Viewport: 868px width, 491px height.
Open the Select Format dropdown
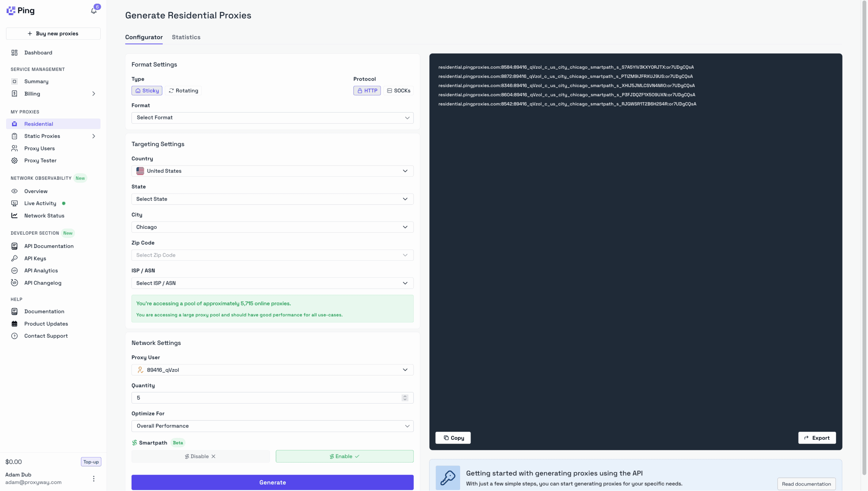(x=272, y=118)
